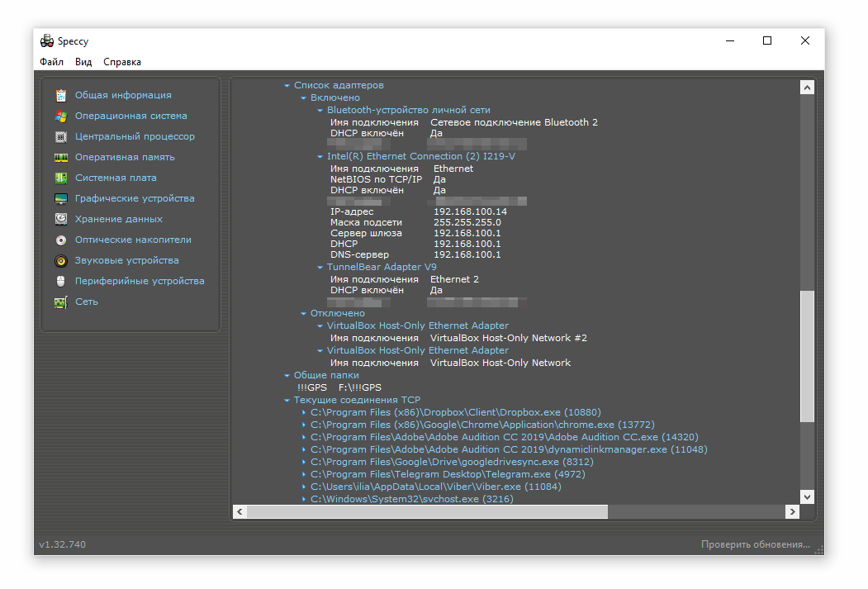Image resolution: width=868 pixels, height=589 pixels.
Task: Expand Adobe Audition CC.exe (14320) entry
Action: [x=304, y=437]
